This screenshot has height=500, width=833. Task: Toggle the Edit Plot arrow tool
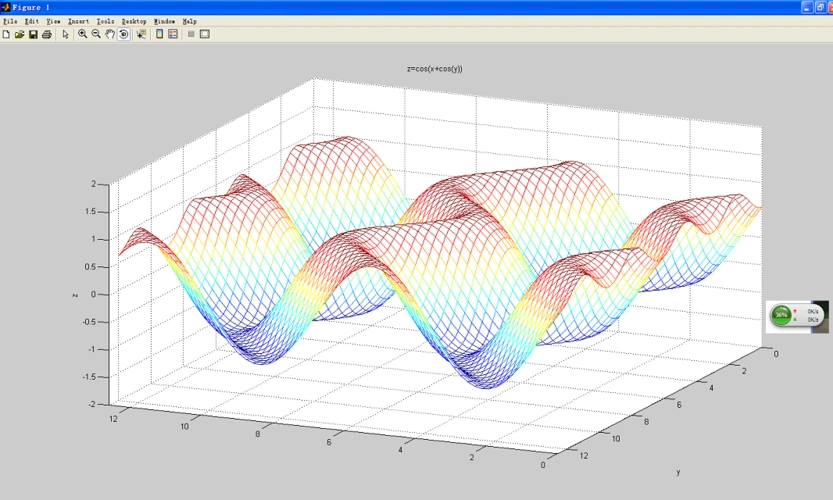[65, 34]
